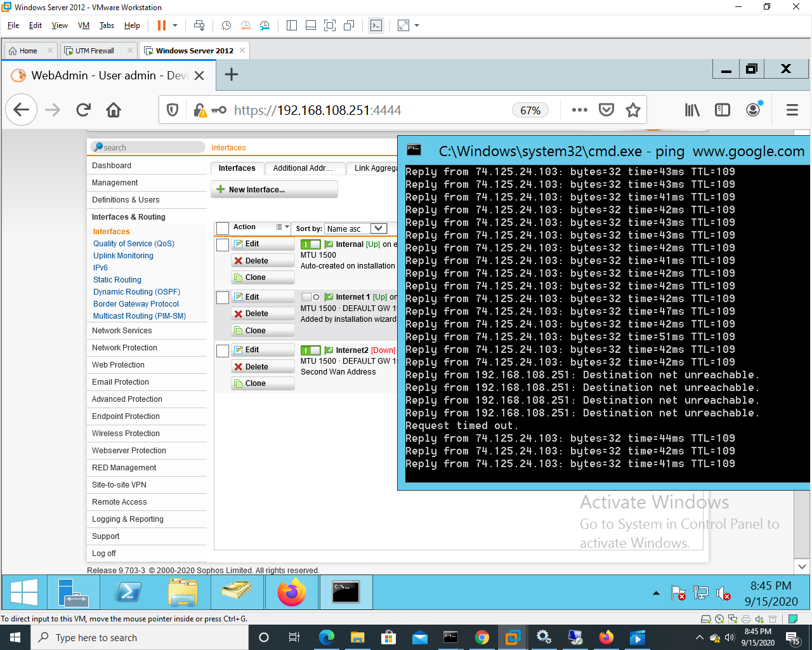This screenshot has width=812, height=650.
Task: Open Firefox library icon
Action: [x=692, y=110]
